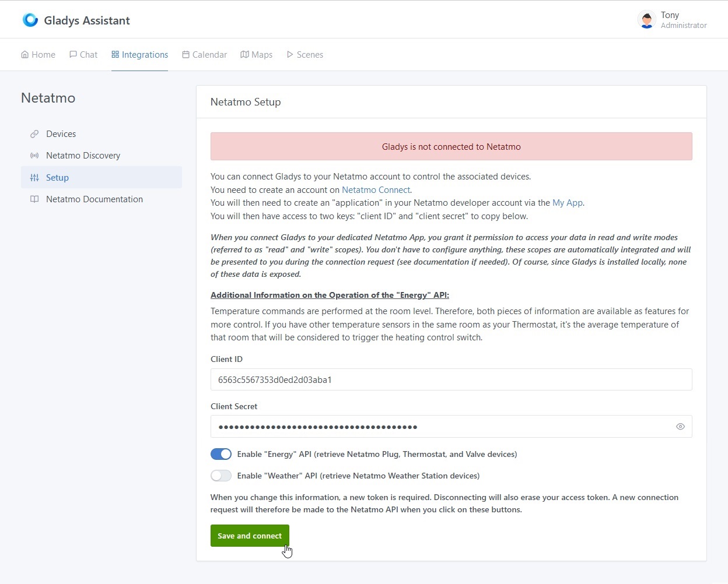Click Tony's user avatar
Screen dimensions: 728x584
pyautogui.click(x=646, y=20)
